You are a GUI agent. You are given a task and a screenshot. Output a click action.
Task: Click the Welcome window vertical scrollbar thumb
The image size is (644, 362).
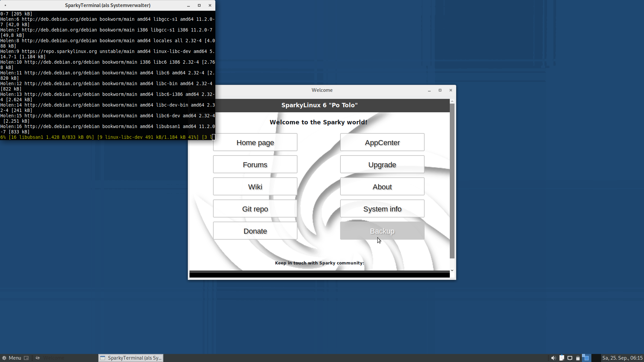pos(452,181)
